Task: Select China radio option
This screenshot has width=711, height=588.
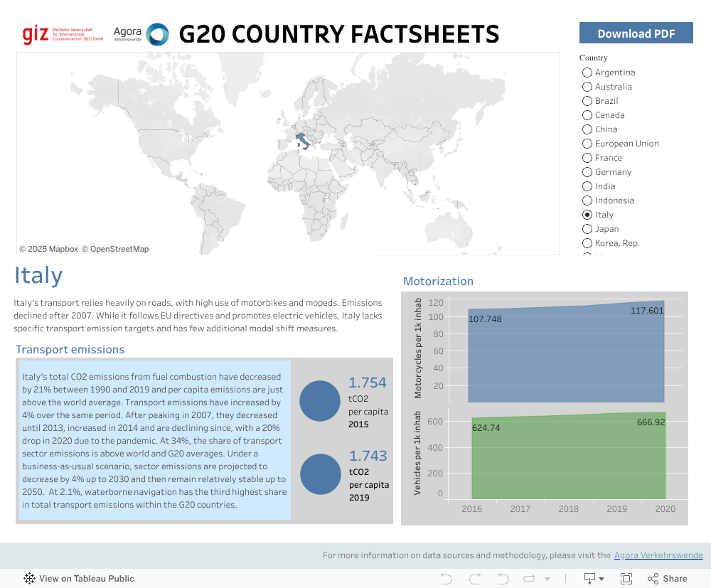Action: (587, 129)
